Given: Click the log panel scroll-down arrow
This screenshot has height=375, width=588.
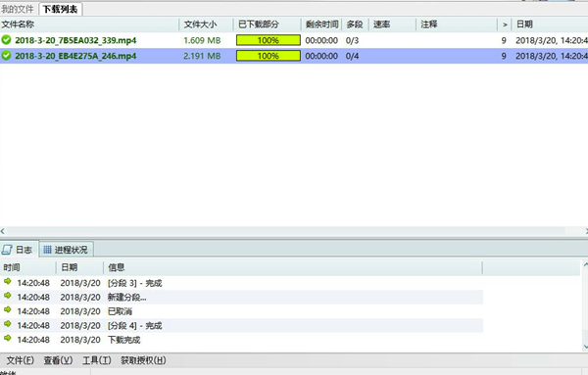Looking at the screenshot, I should [x=585, y=347].
